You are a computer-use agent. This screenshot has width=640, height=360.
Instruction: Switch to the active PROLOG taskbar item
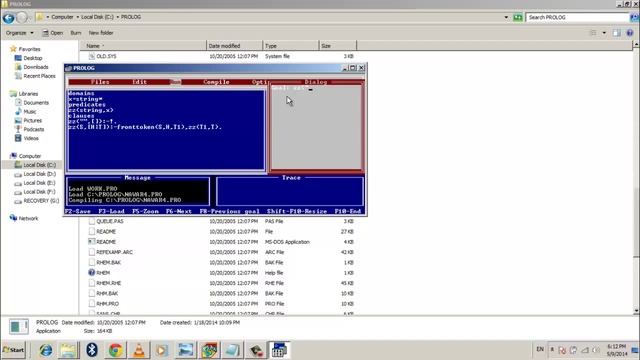click(x=279, y=350)
